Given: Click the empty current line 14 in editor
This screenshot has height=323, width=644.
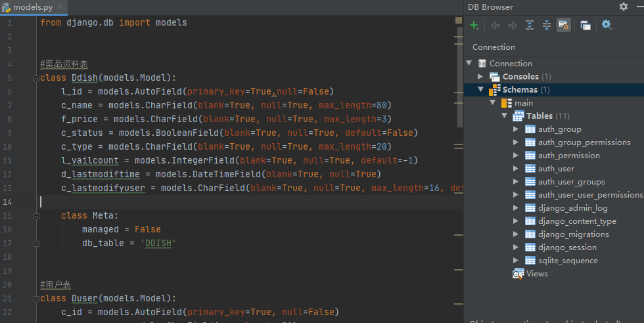Looking at the screenshot, I should (251, 202).
